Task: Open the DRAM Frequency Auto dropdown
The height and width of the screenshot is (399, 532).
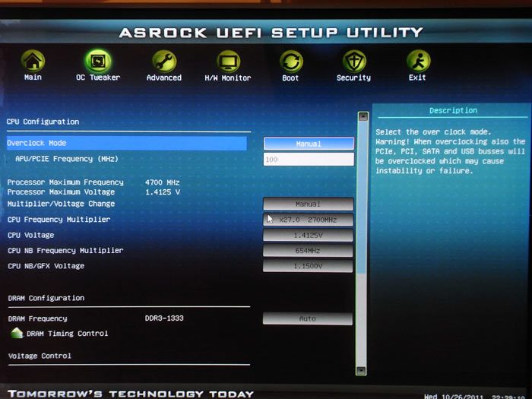Action: (308, 318)
